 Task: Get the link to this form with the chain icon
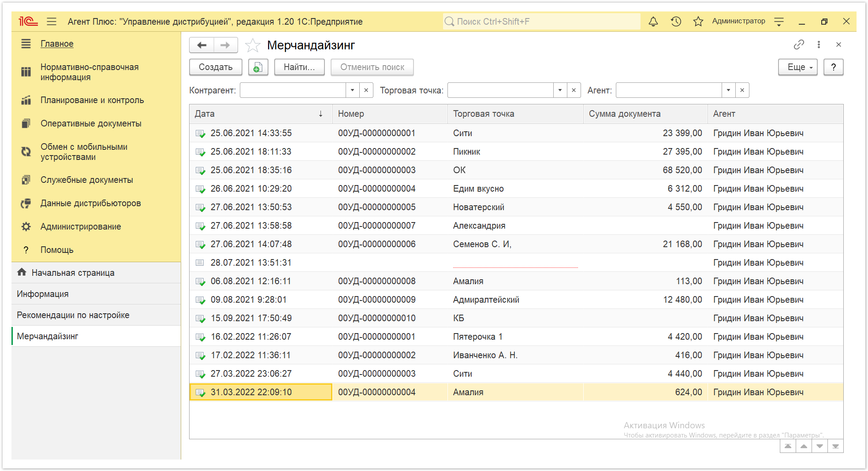799,45
